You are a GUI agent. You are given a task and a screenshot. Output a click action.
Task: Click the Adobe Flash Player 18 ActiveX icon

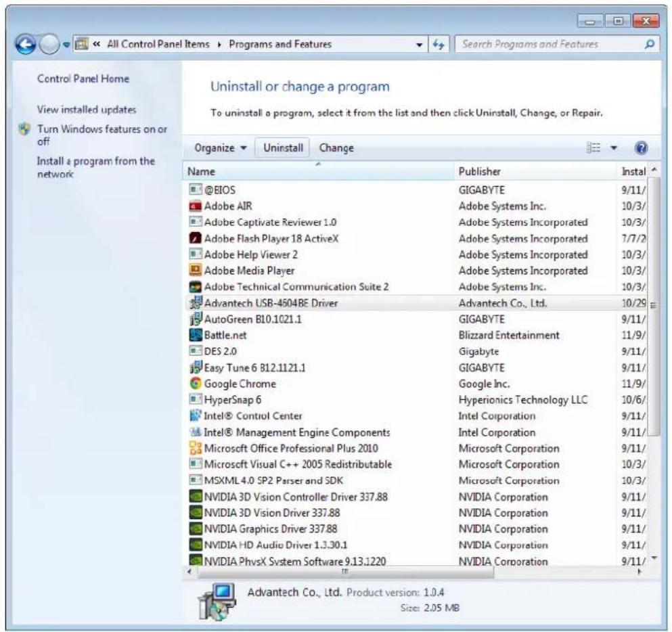(x=196, y=238)
